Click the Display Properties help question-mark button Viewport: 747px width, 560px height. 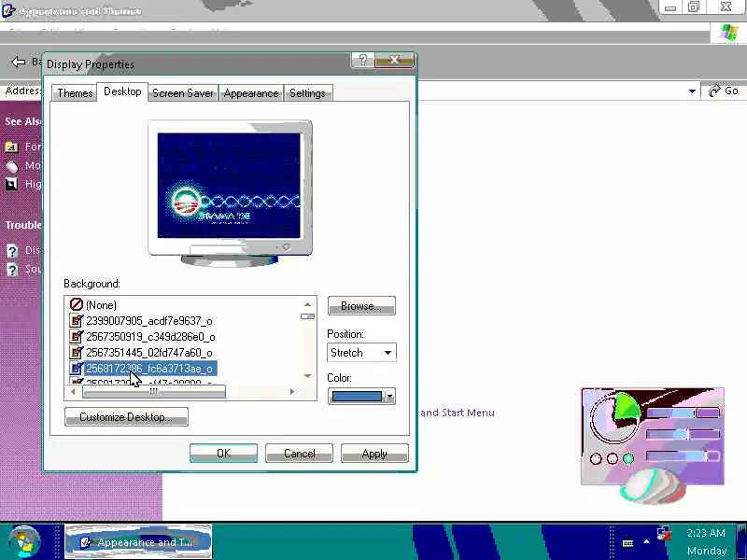pyautogui.click(x=363, y=60)
